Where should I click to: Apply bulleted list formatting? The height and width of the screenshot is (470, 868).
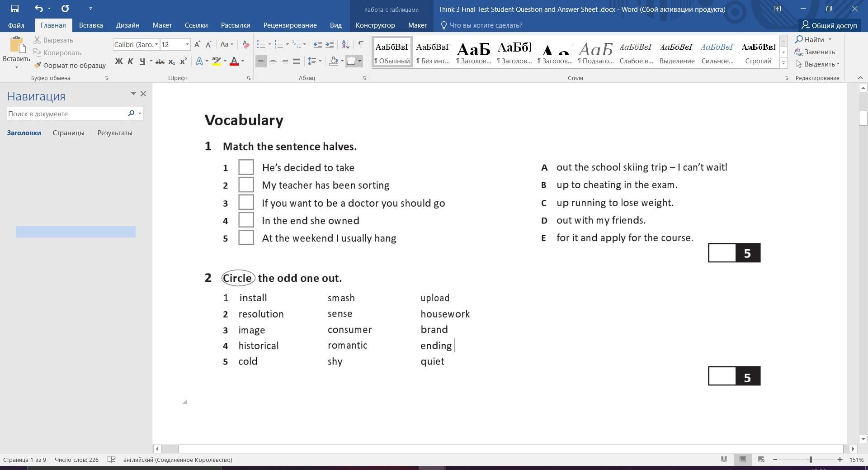click(261, 44)
